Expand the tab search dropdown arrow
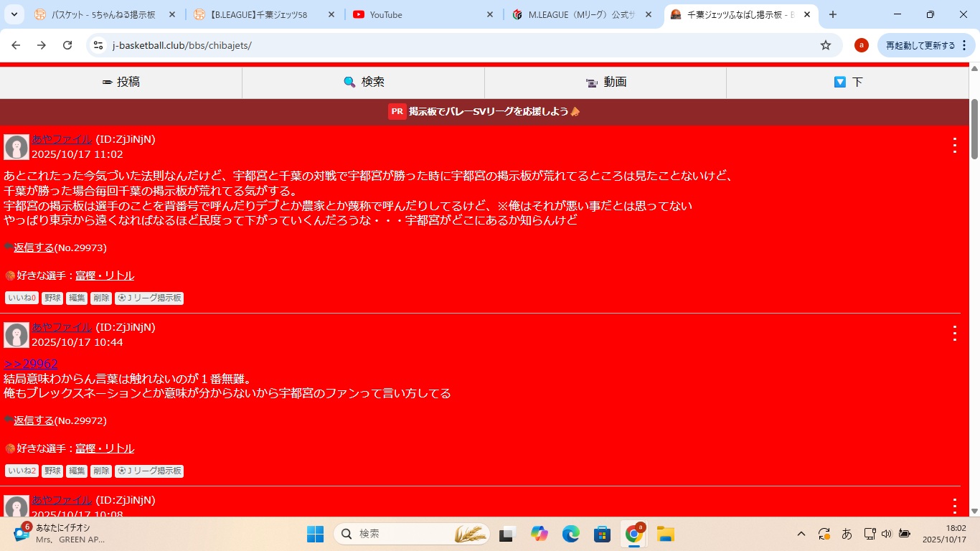 [x=14, y=14]
